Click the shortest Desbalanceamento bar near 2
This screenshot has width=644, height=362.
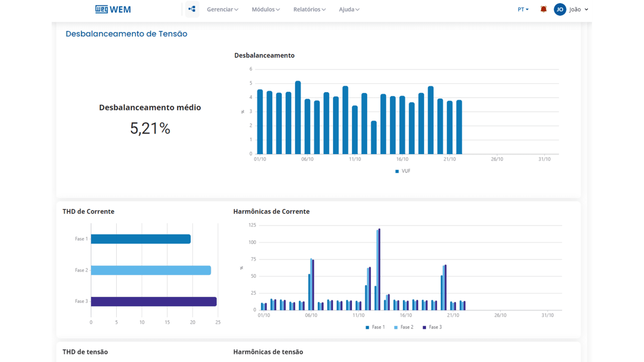coord(374,137)
